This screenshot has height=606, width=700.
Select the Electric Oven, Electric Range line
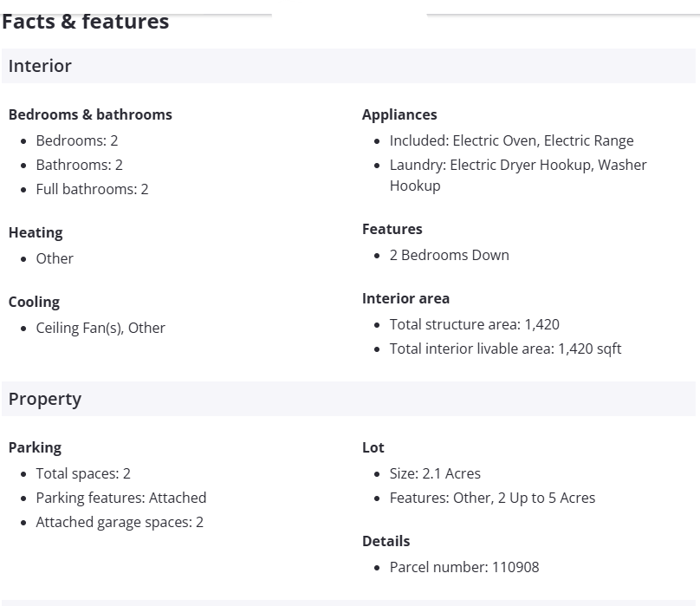pos(511,140)
